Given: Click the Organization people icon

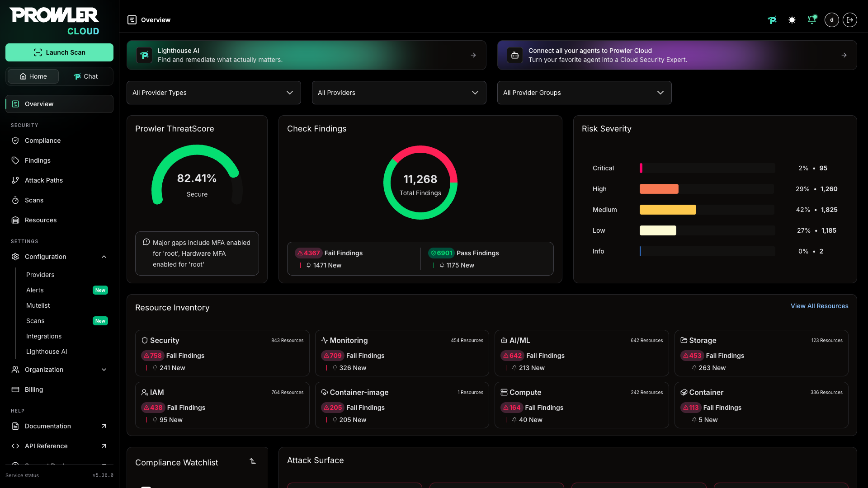Looking at the screenshot, I should click(15, 370).
